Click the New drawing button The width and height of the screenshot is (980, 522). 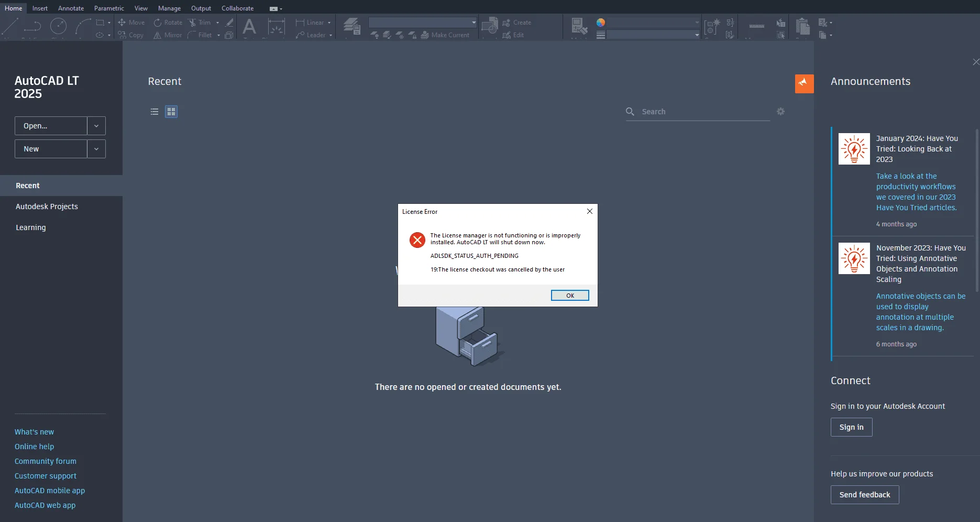[51, 149]
